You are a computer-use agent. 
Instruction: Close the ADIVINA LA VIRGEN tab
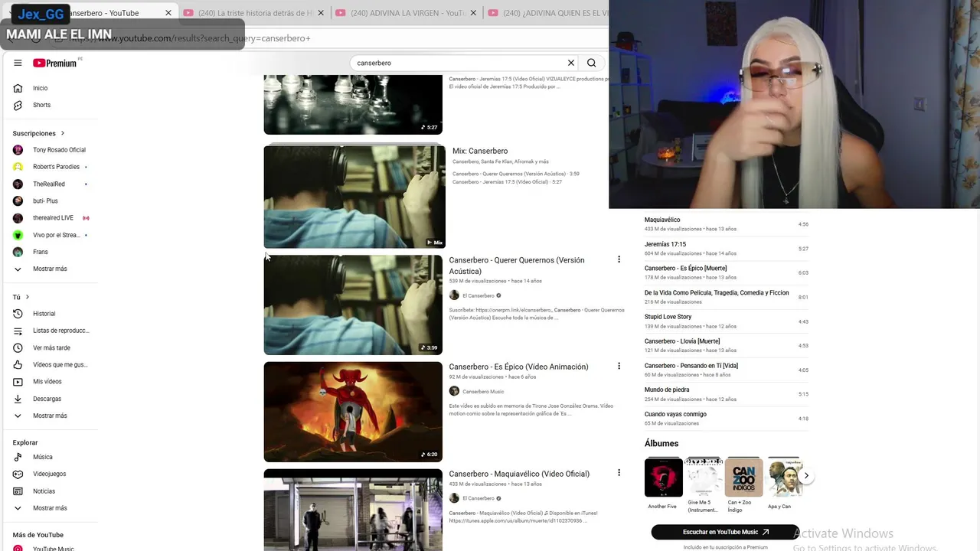click(473, 13)
